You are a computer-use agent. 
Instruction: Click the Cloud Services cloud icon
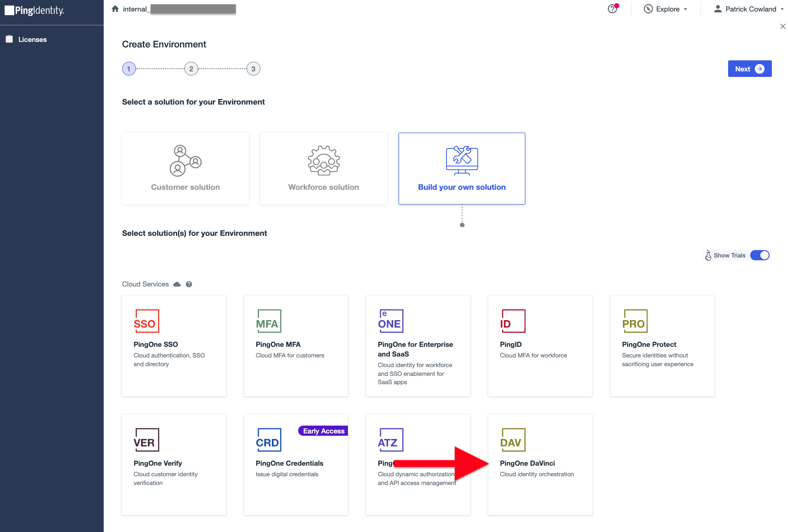[177, 284]
